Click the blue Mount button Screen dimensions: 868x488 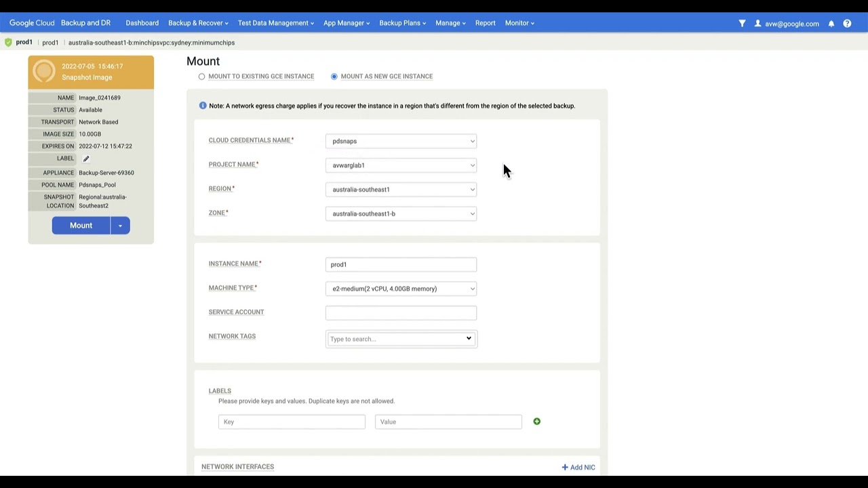[81, 226]
